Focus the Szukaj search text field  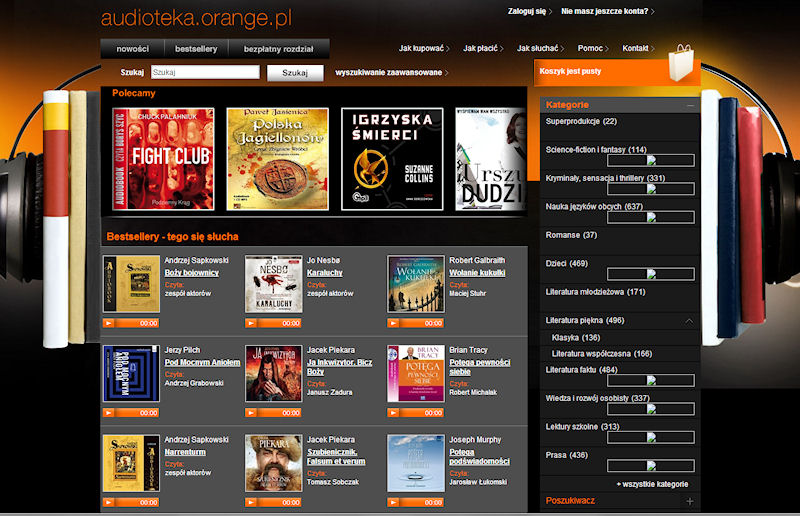pos(205,72)
